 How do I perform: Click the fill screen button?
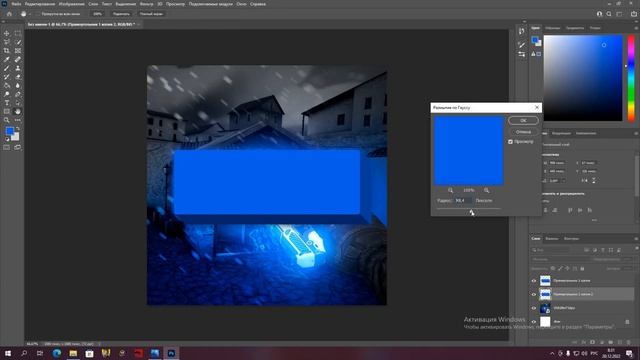[151, 14]
